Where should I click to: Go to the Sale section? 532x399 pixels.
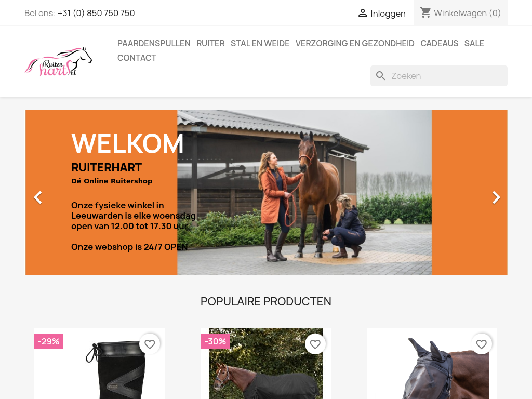pyautogui.click(x=474, y=44)
